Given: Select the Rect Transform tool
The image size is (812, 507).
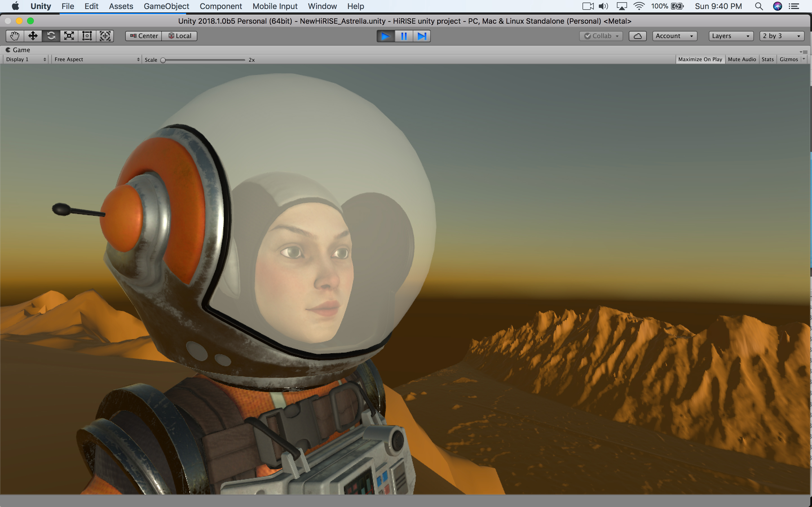Looking at the screenshot, I should point(87,36).
